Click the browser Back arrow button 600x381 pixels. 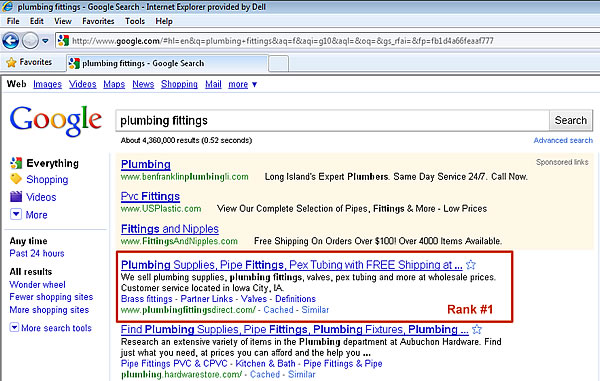10,41
